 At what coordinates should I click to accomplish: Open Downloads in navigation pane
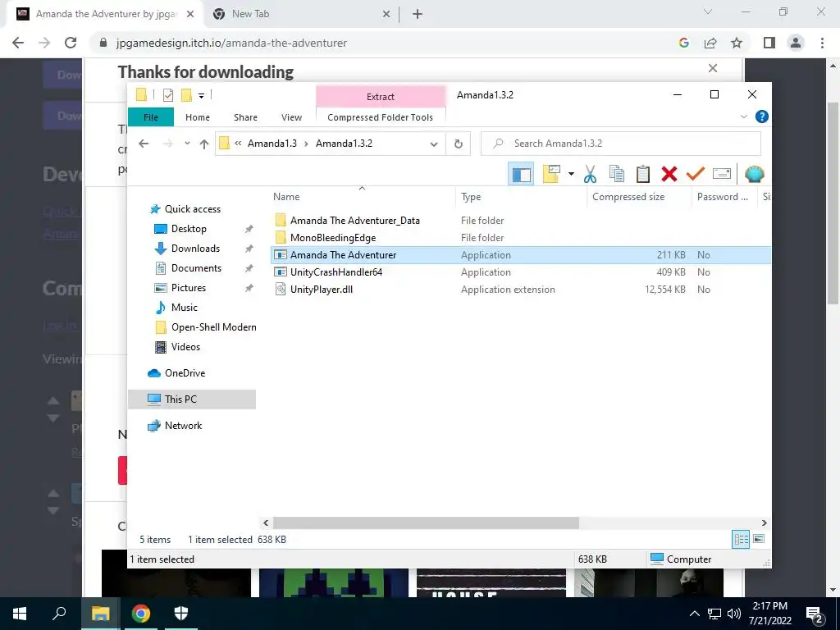click(x=195, y=249)
